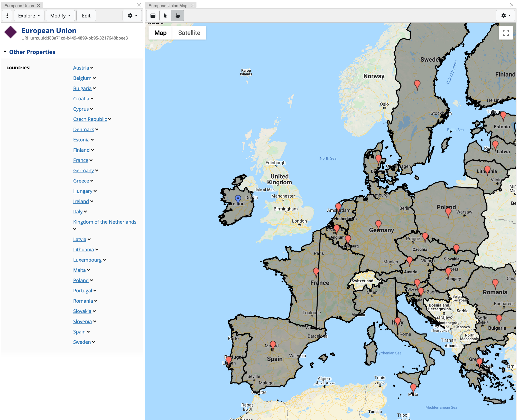Click the blue map marker over Ireland

[238, 198]
